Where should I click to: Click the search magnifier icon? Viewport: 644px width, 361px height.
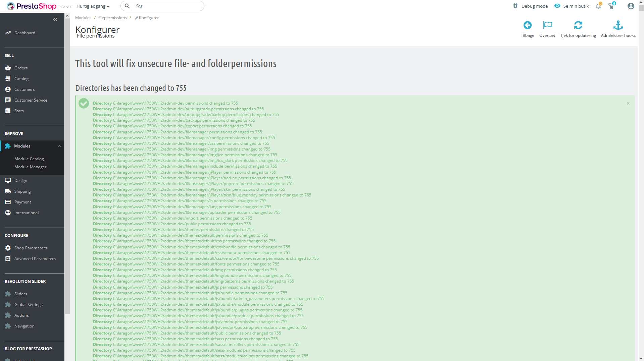pyautogui.click(x=127, y=6)
